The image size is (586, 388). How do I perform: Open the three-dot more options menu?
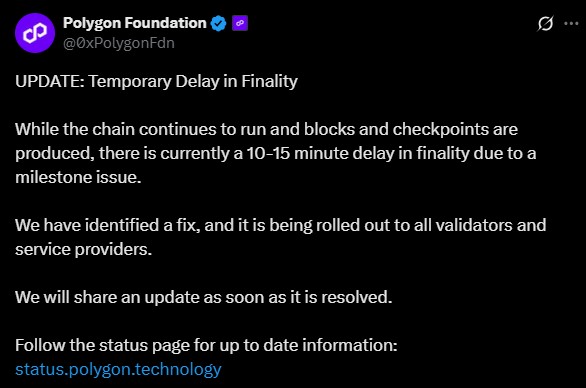[x=571, y=24]
